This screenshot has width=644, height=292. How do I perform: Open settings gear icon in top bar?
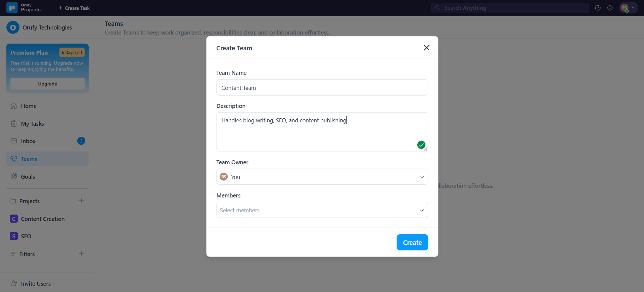tap(610, 8)
